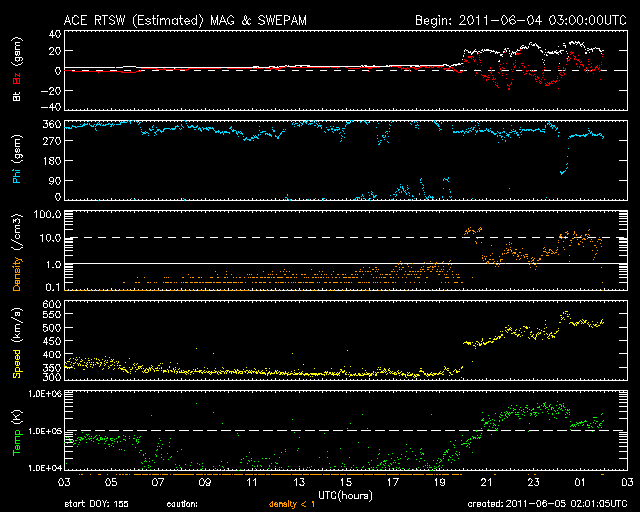
Task: Click the white "Bt" axis label
Action: click(x=17, y=96)
